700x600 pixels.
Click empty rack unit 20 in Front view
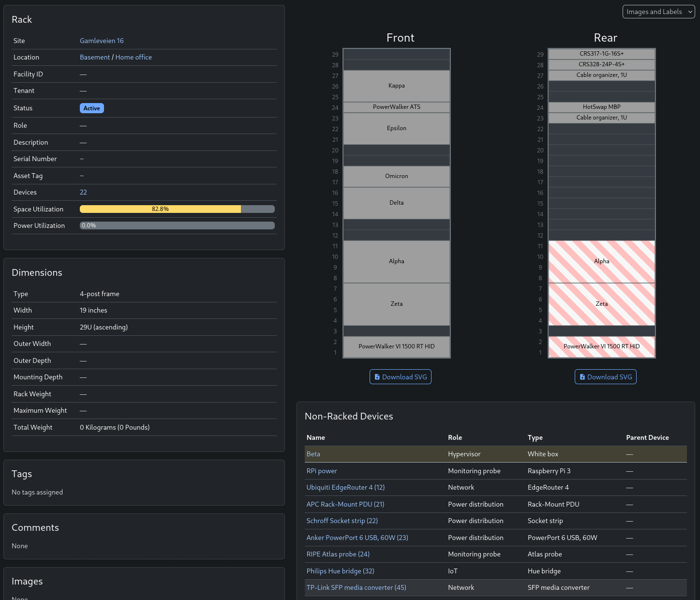coord(396,150)
